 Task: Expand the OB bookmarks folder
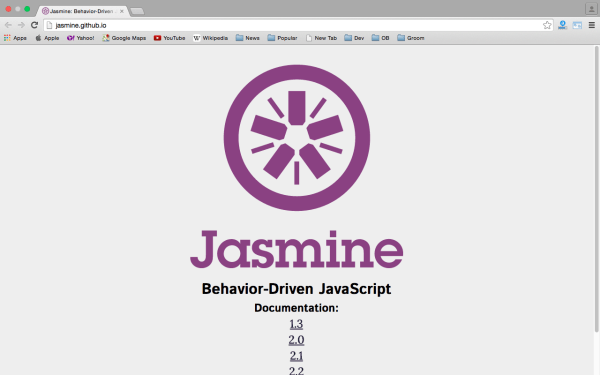381,38
